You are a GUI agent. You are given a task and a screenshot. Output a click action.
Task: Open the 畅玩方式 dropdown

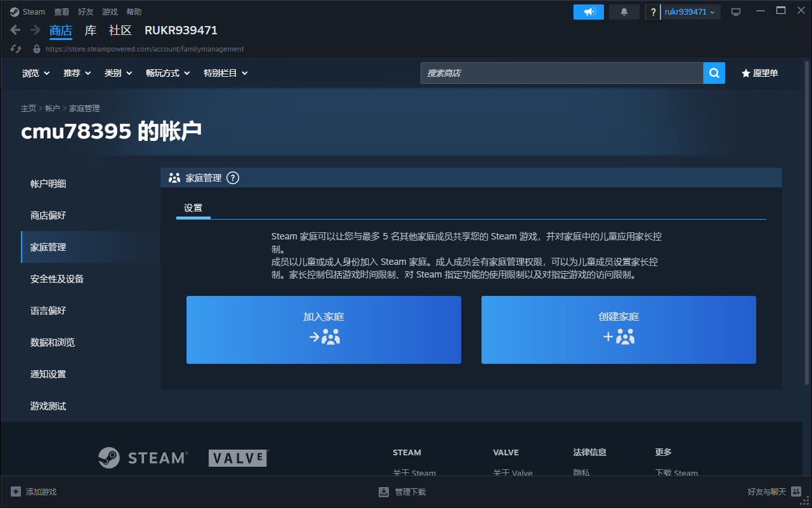coord(168,73)
